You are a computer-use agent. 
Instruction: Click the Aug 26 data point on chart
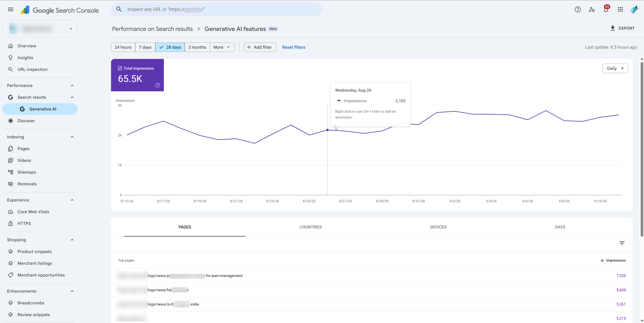click(328, 130)
